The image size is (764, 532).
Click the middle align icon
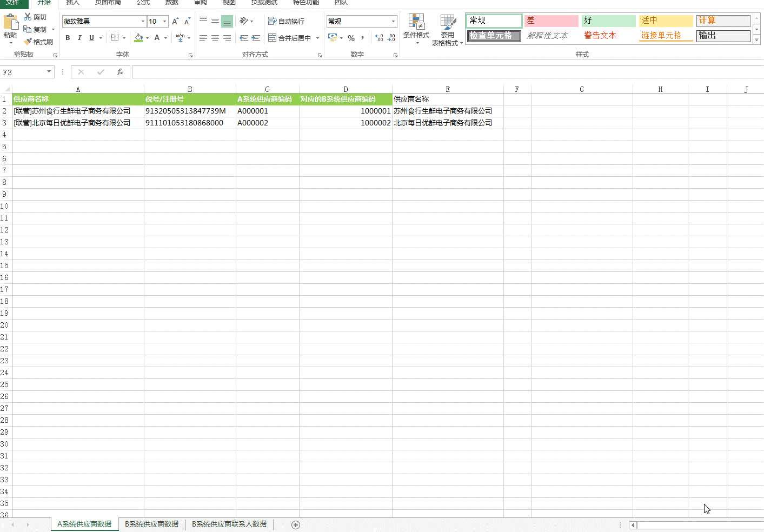click(x=215, y=21)
